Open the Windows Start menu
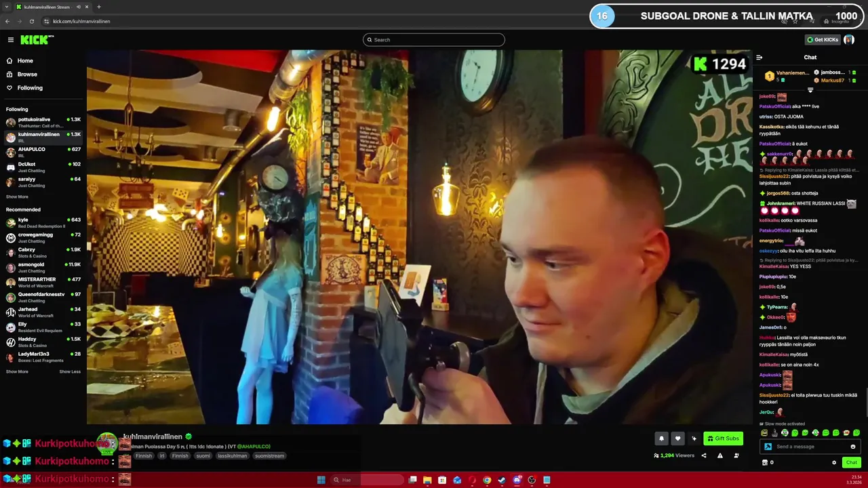The width and height of the screenshot is (868, 488). click(x=321, y=480)
